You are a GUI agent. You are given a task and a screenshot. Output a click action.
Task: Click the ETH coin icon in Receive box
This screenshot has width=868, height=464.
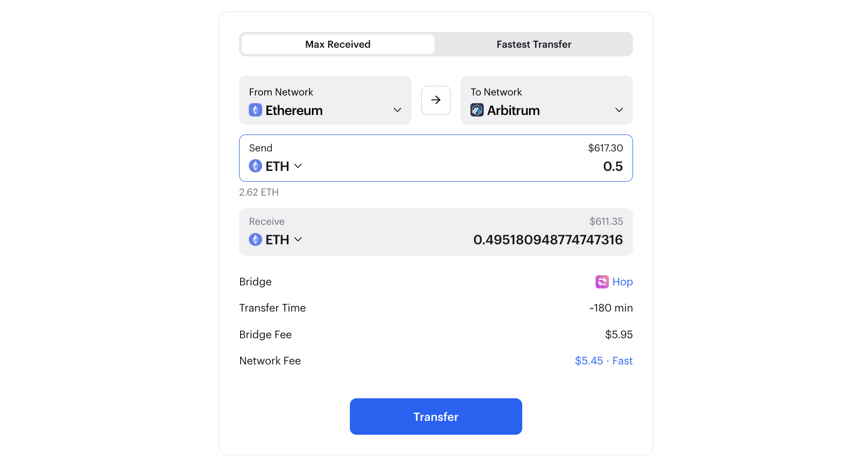tap(255, 239)
